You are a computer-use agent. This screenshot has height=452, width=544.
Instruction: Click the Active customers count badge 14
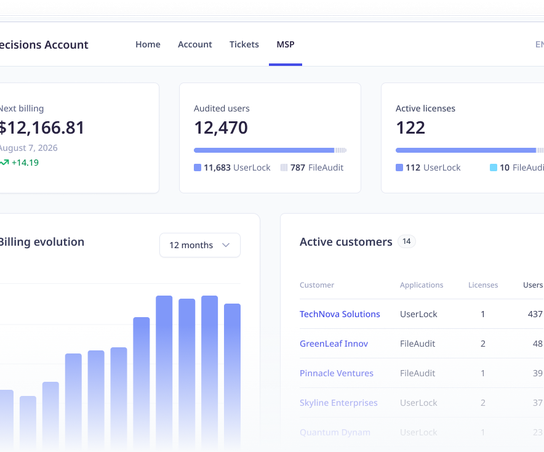(407, 241)
